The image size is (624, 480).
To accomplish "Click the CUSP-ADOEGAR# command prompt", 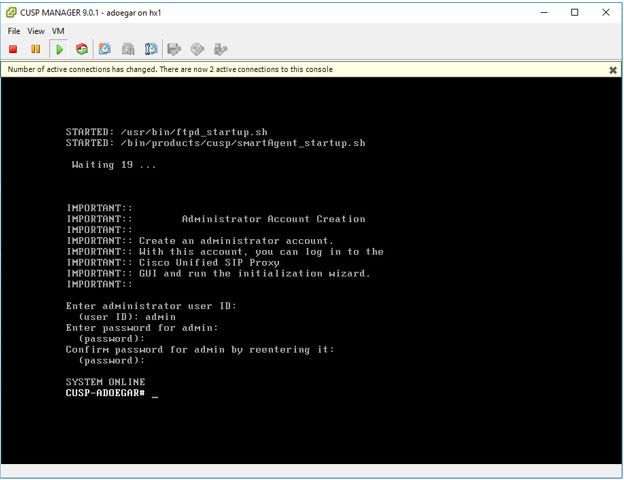I will click(x=105, y=393).
